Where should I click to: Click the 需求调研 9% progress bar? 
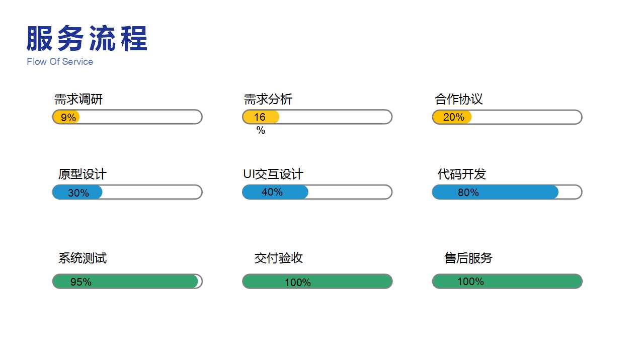[x=127, y=117]
